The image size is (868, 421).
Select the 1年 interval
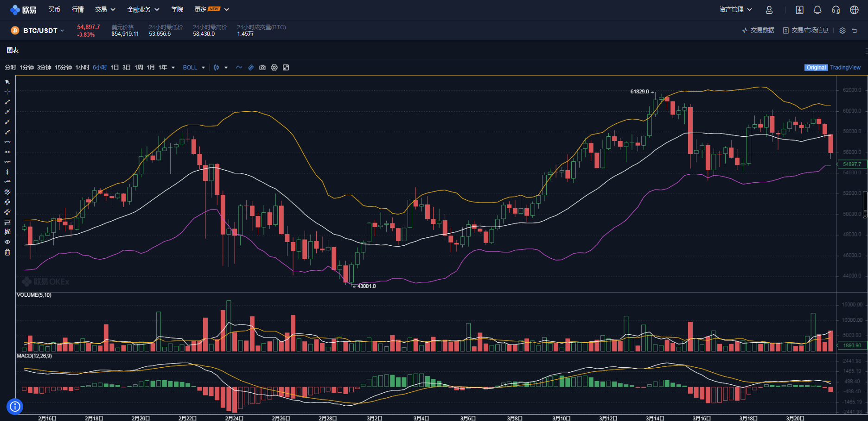click(163, 68)
